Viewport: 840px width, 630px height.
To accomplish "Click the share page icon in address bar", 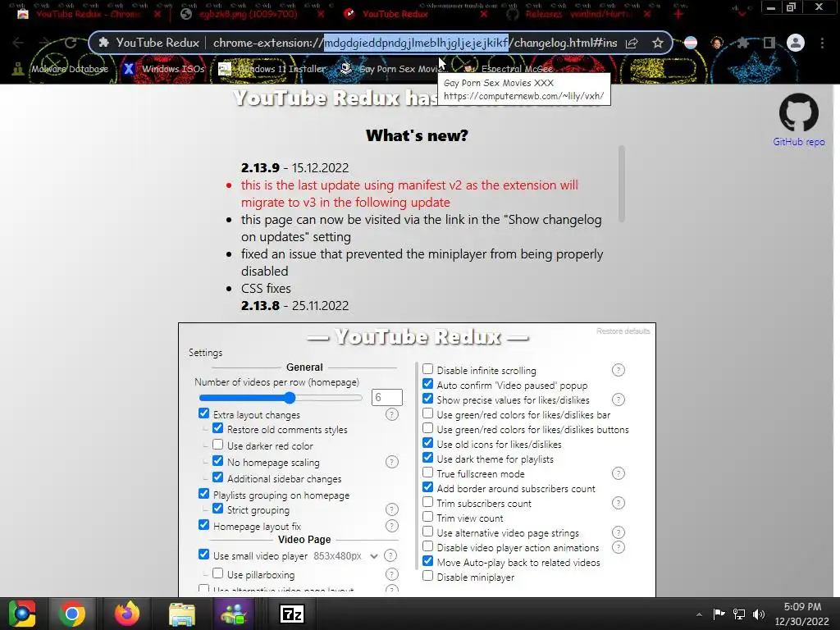I will (632, 43).
